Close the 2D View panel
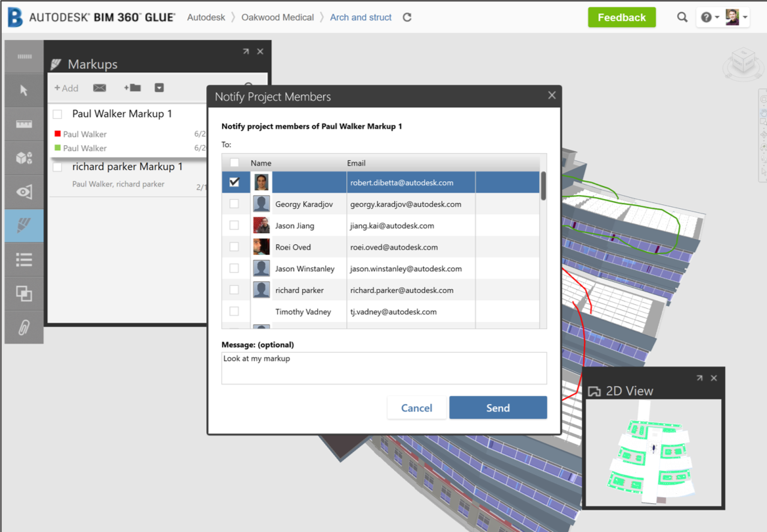The image size is (767, 532). point(714,378)
